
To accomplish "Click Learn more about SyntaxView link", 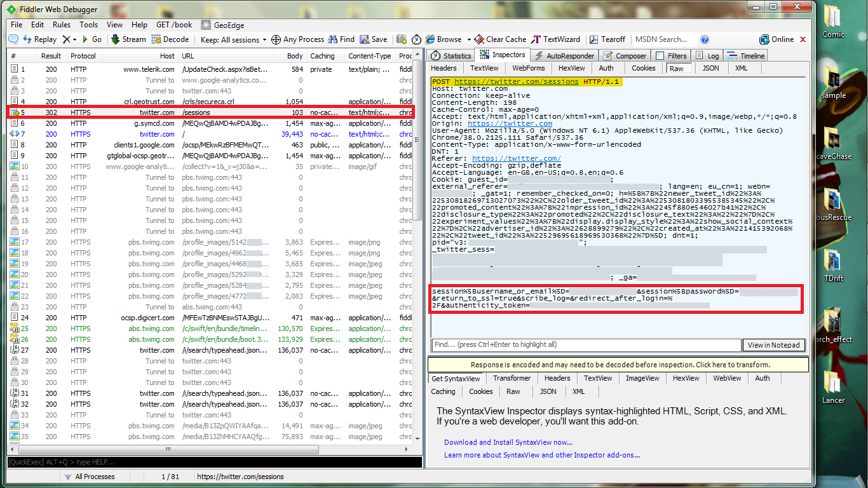I will click(x=542, y=455).
